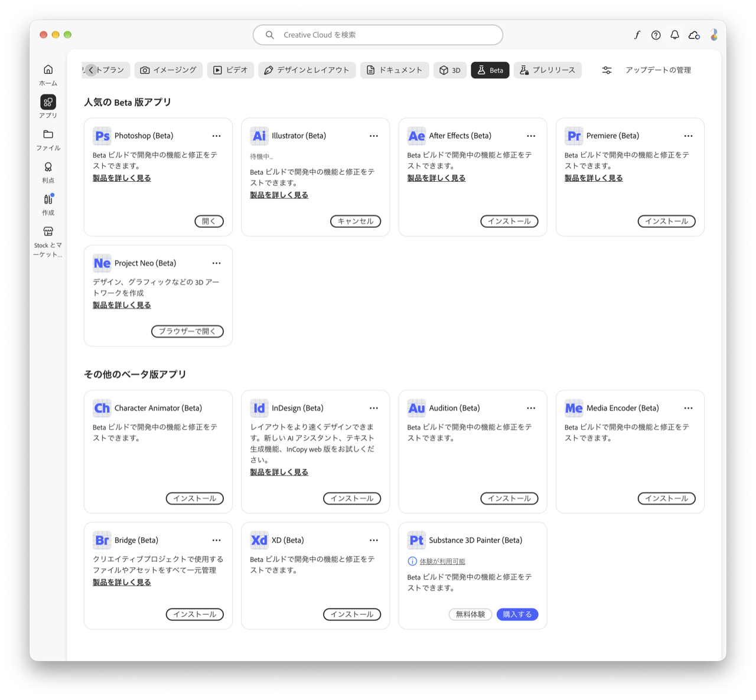
Task: Switch to the 3D category tab
Action: pos(450,70)
